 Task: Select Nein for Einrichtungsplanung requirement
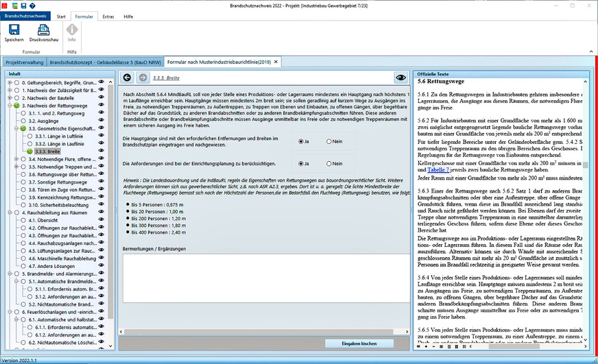point(329,164)
